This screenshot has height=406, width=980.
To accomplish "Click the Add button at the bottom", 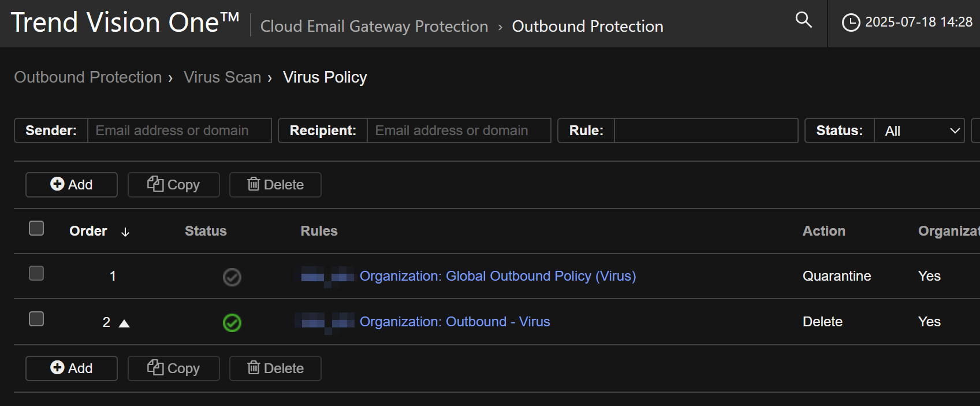I will pyautogui.click(x=72, y=368).
